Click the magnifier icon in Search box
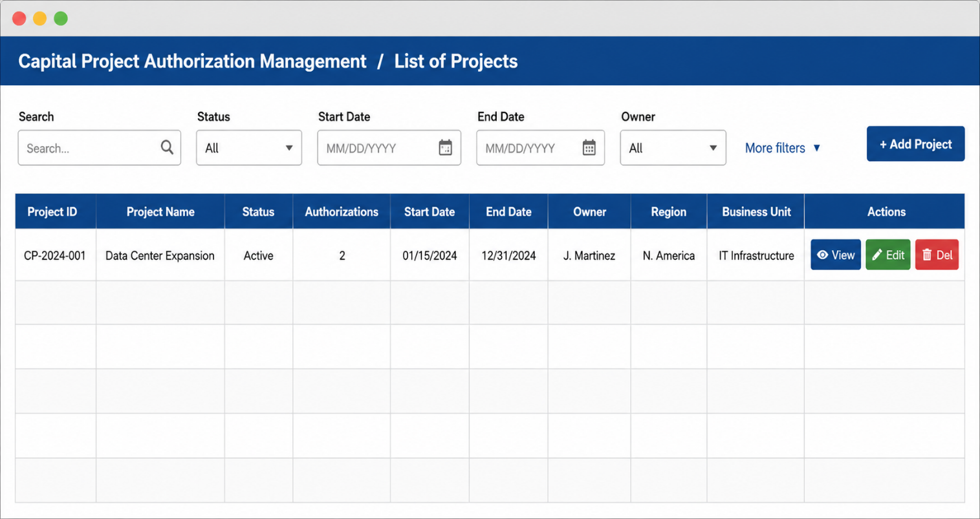This screenshot has width=980, height=519. point(167,147)
